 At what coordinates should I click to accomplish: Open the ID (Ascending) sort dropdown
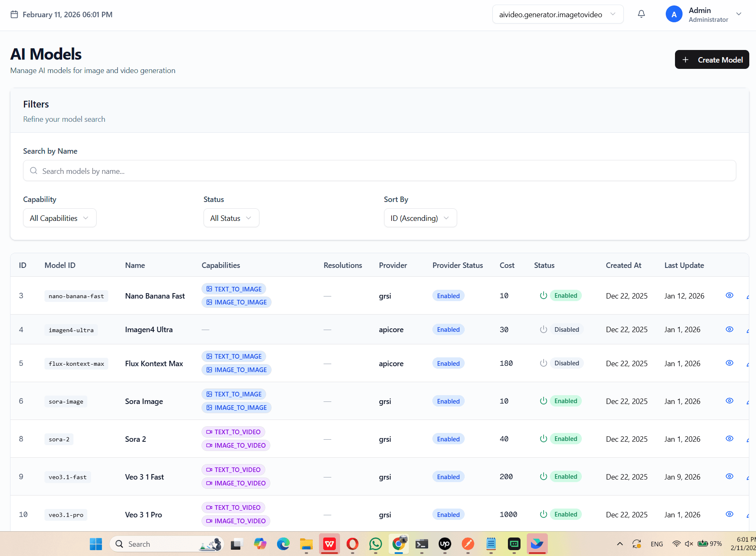click(x=420, y=218)
